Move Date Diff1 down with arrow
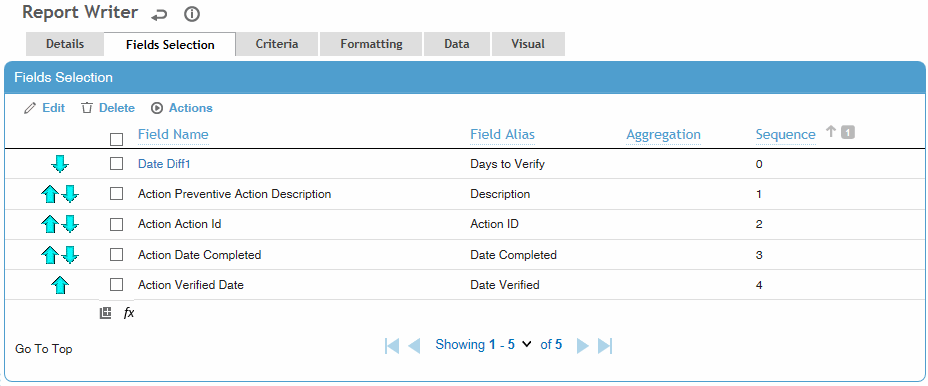The height and width of the screenshot is (386, 928). pos(60,164)
